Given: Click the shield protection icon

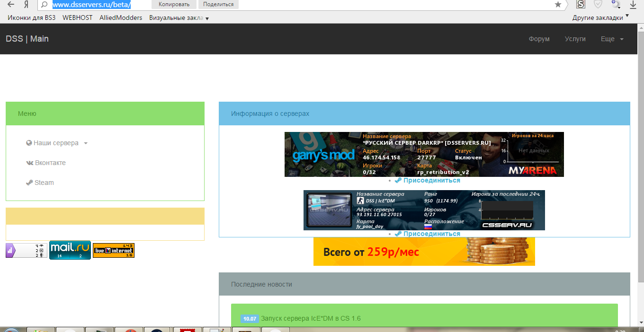Looking at the screenshot, I should pos(598,4).
